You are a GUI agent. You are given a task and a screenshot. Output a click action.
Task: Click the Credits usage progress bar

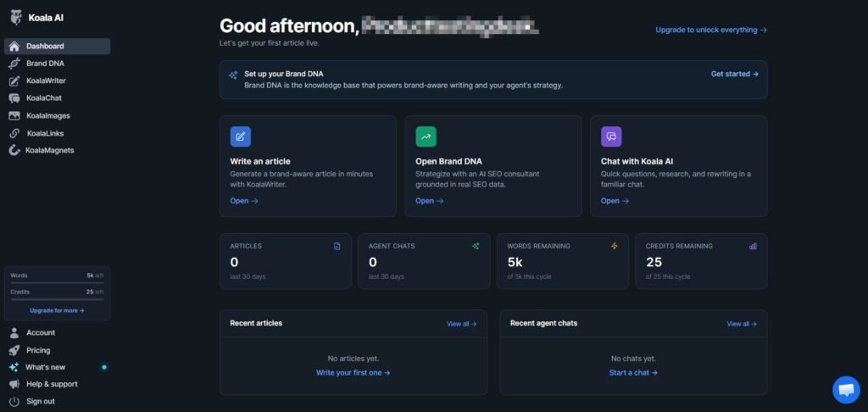[x=57, y=299]
